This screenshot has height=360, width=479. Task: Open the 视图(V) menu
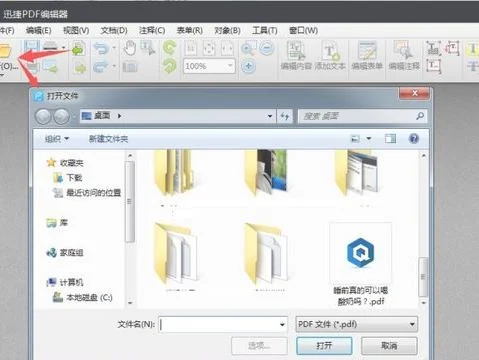point(76,31)
